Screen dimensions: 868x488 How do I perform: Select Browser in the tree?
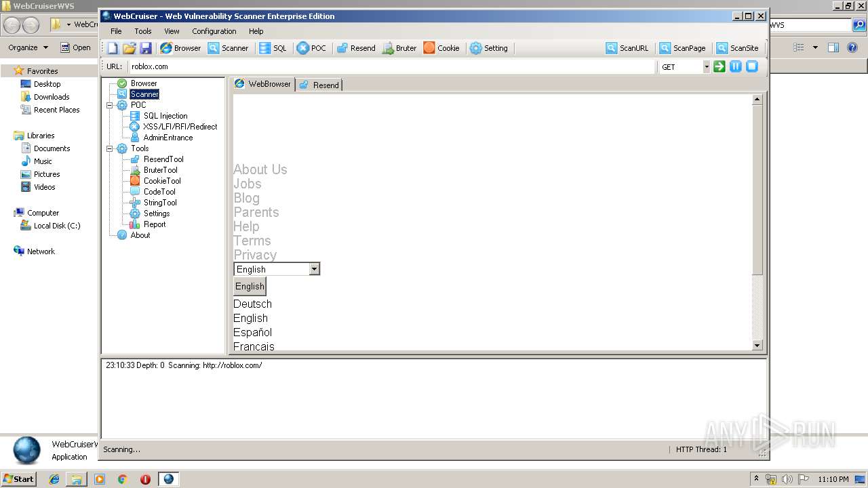[x=144, y=83]
